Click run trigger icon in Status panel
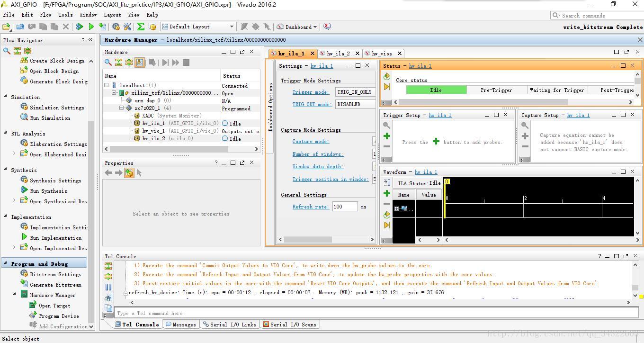 pyautogui.click(x=387, y=76)
